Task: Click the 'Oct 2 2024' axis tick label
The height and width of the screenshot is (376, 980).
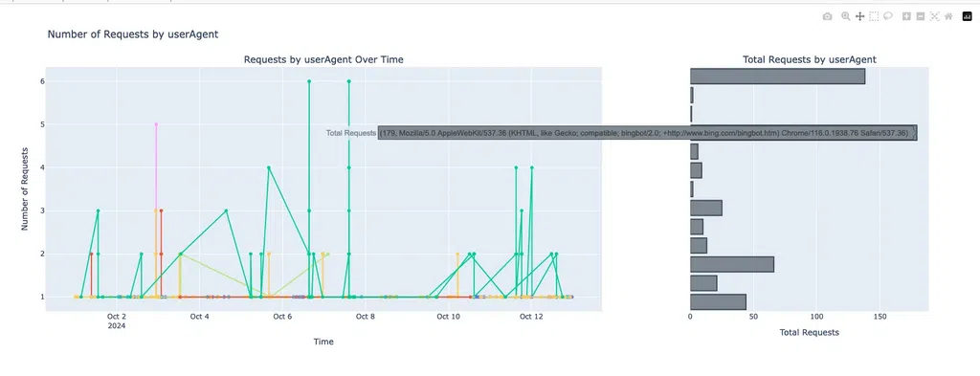Action: coord(117,321)
